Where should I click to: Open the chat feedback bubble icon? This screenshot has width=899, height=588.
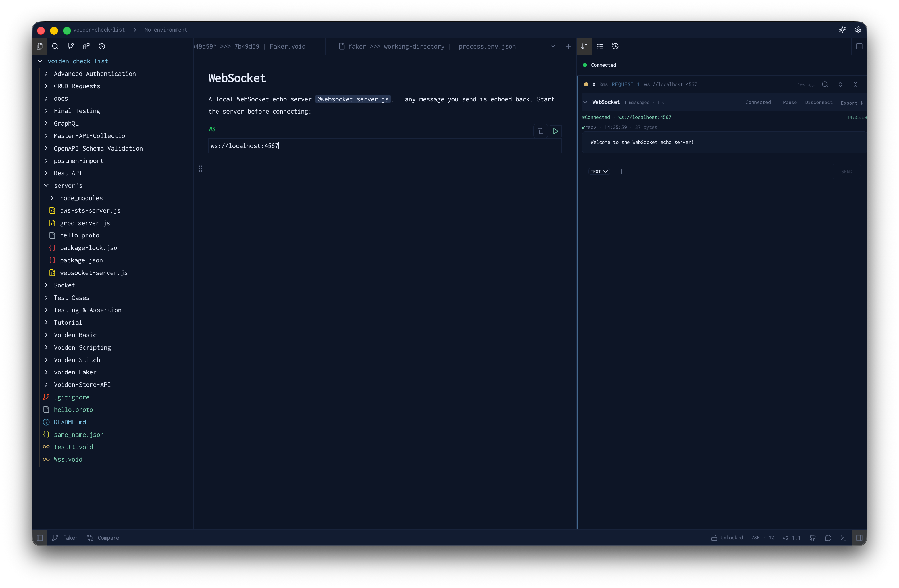click(x=828, y=538)
